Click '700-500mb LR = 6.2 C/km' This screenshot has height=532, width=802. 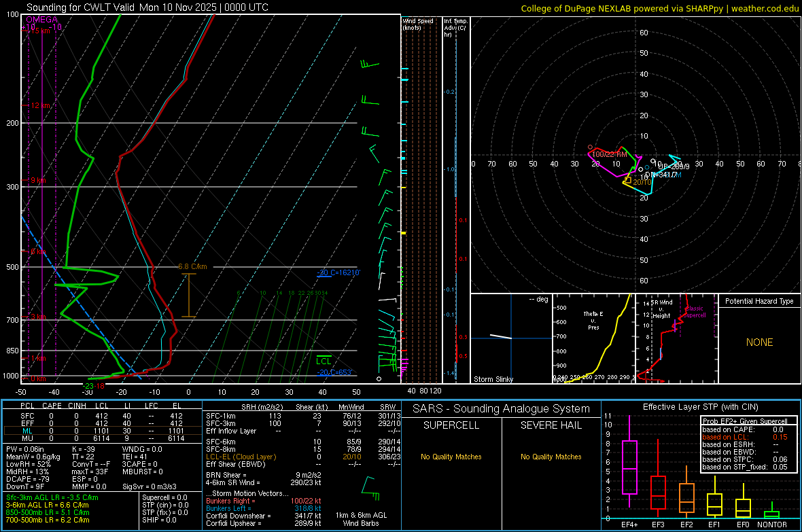(48, 520)
